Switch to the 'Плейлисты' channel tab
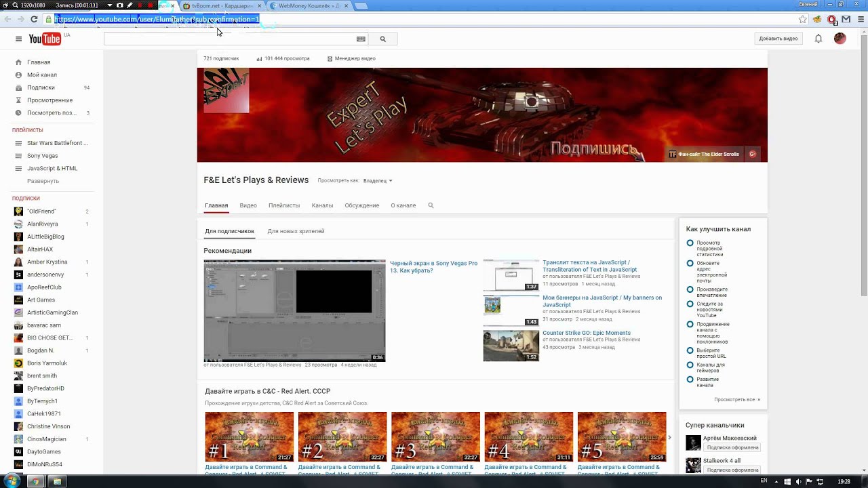This screenshot has width=868, height=488. (284, 205)
